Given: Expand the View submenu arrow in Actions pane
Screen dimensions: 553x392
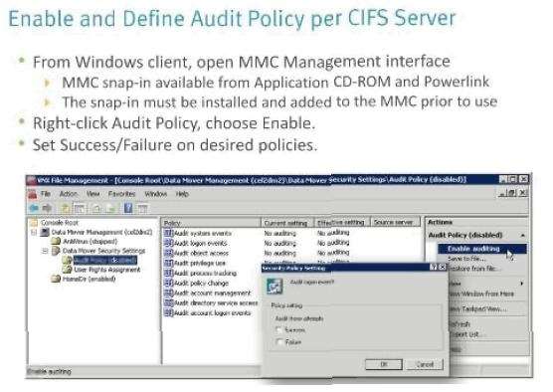Looking at the screenshot, I should [x=522, y=284].
